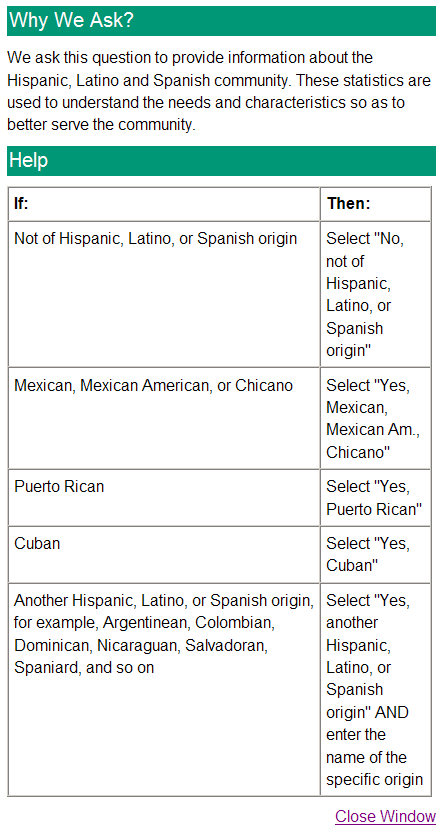Click the 'Select "No, not of Hispanic"' cell
The height and width of the screenshot is (832, 445).
pyautogui.click(x=376, y=294)
